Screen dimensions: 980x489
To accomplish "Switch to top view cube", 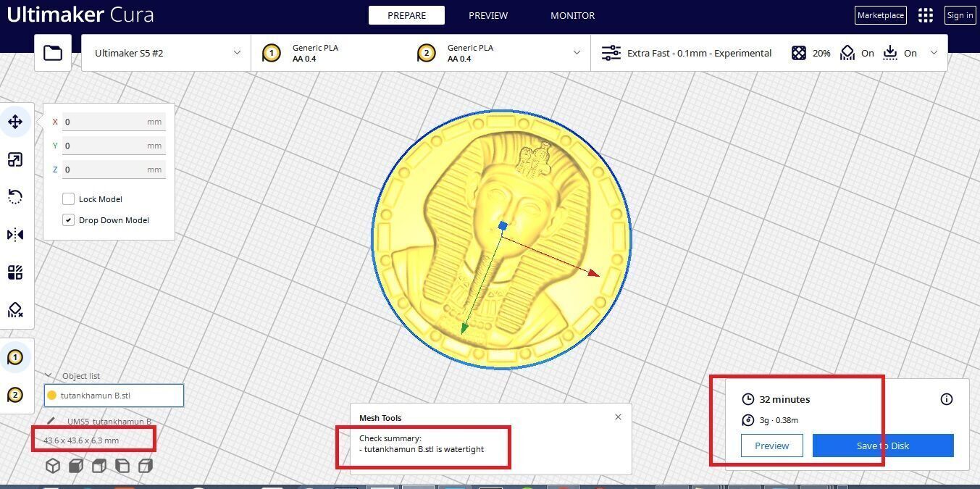I will point(99,466).
